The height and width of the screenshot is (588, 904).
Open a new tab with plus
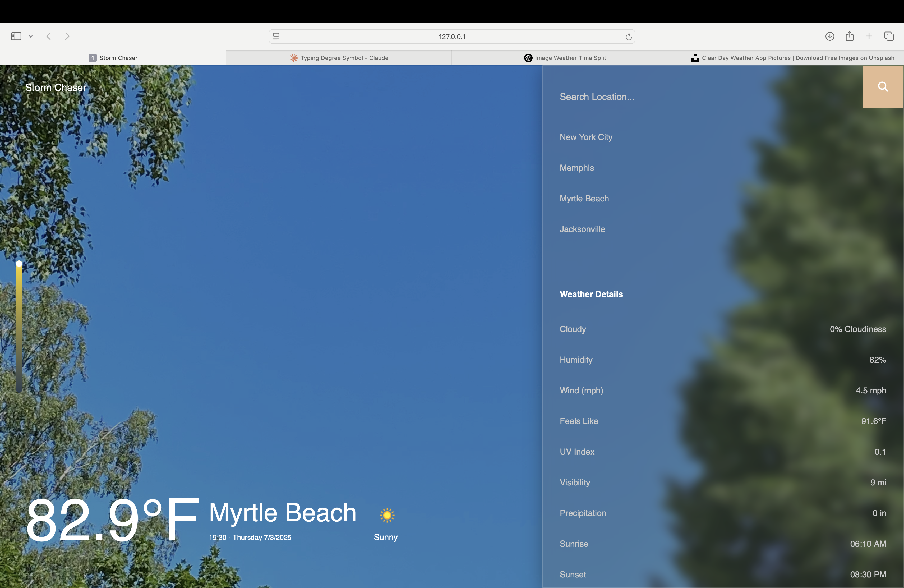[x=869, y=36]
